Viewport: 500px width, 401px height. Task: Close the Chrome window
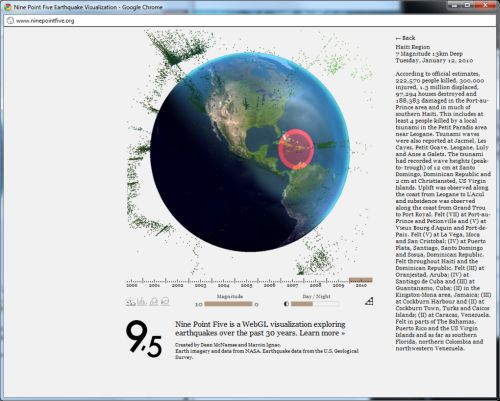point(485,5)
